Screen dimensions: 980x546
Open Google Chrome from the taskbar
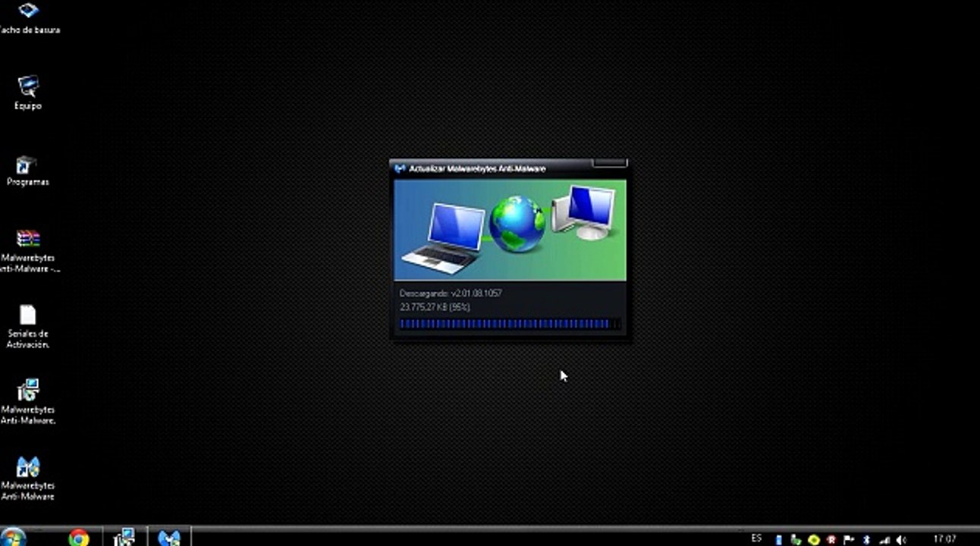tap(78, 538)
